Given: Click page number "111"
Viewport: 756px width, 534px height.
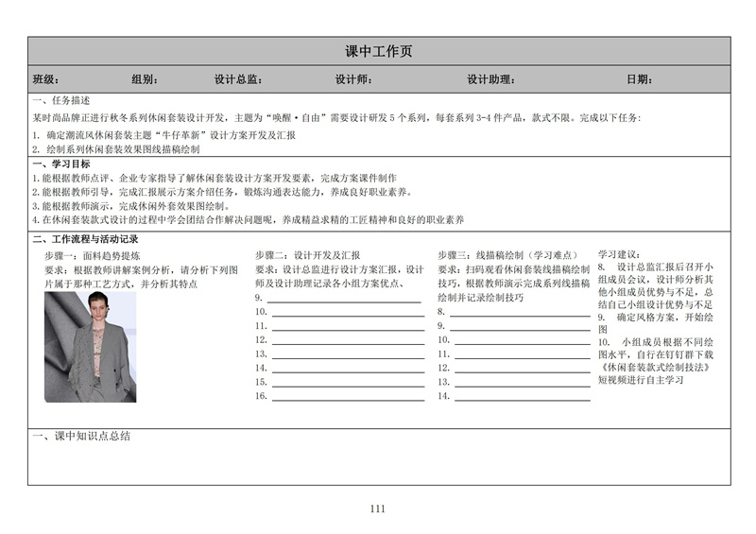Looking at the screenshot, I should click(377, 508).
